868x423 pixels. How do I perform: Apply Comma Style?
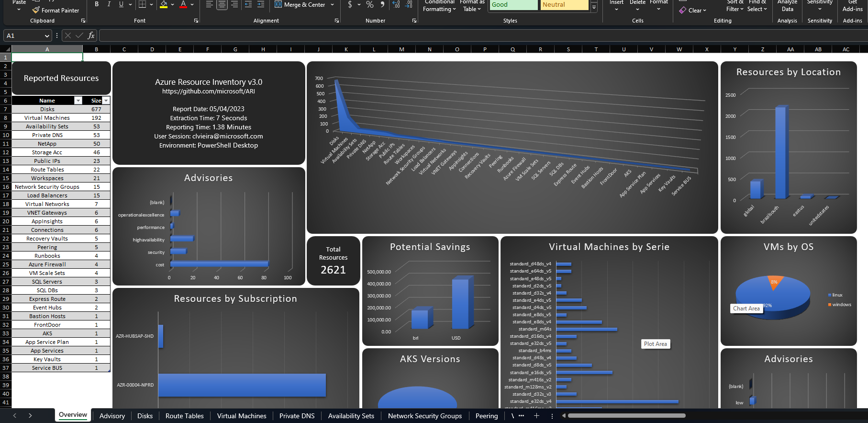382,4
